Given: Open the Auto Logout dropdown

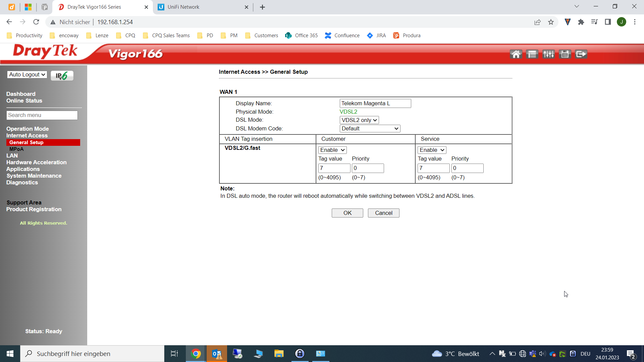Looking at the screenshot, I should (27, 74).
